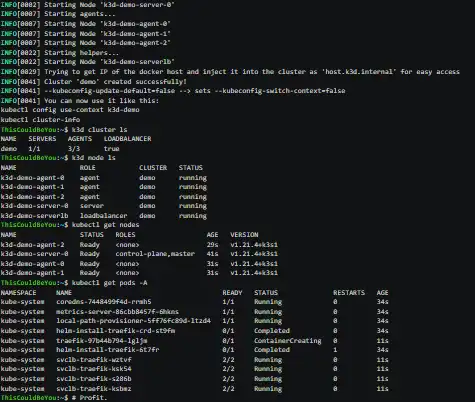Click the 'svclb-traefik-s286b' pod name
The height and width of the screenshot is (402, 475).
[94, 379]
